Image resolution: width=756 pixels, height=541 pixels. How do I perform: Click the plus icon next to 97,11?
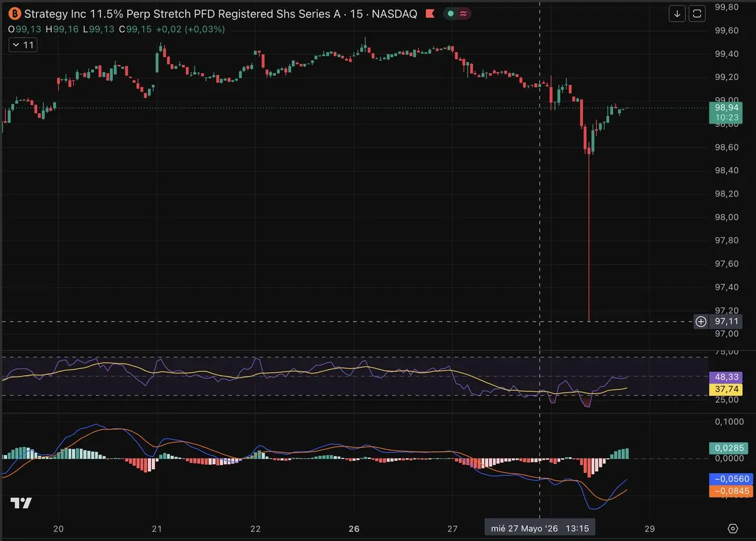(x=701, y=322)
